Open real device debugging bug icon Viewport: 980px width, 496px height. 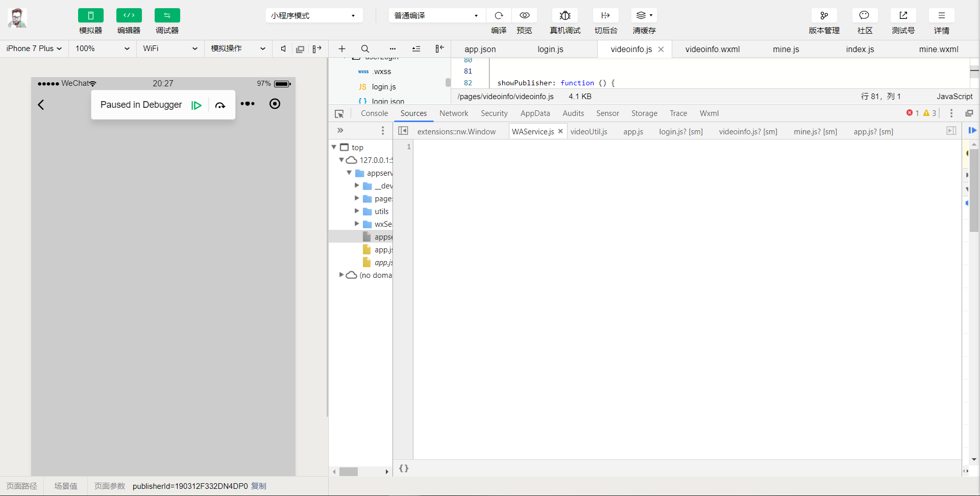pos(565,15)
